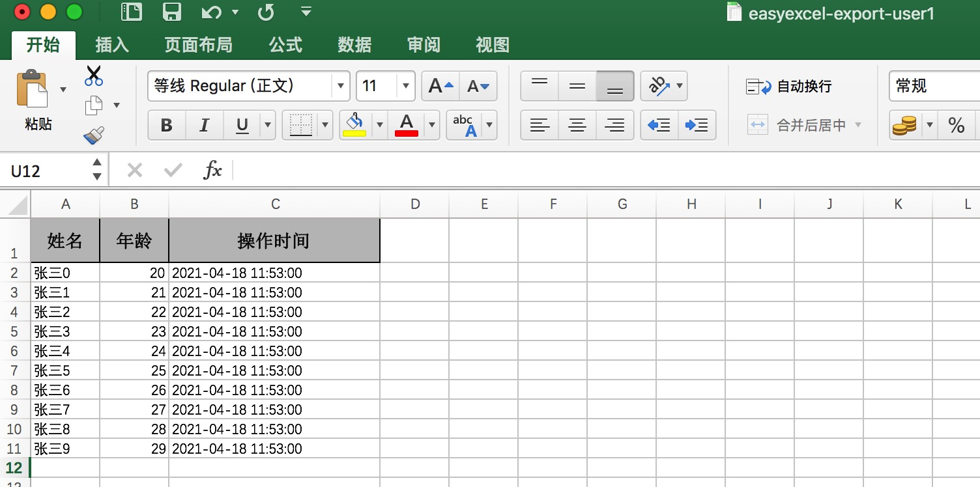The height and width of the screenshot is (487, 980).
Task: Open the font name dropdown
Action: (339, 86)
